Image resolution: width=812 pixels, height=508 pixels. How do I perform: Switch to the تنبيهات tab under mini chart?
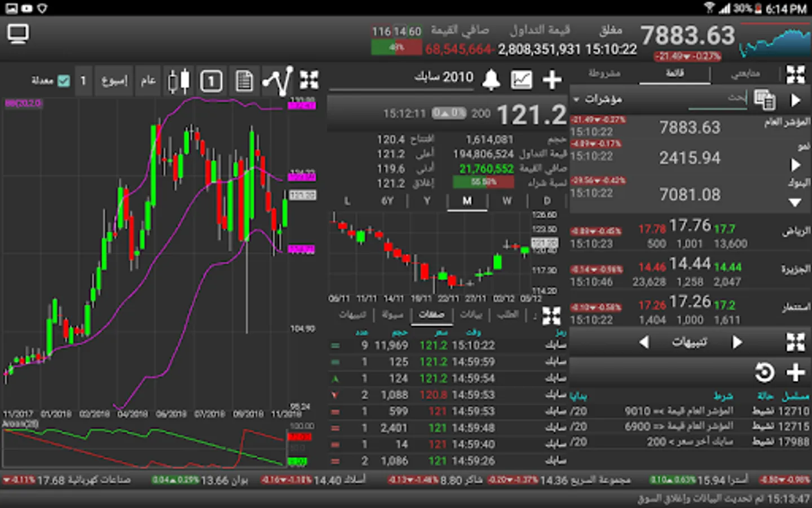[352, 315]
